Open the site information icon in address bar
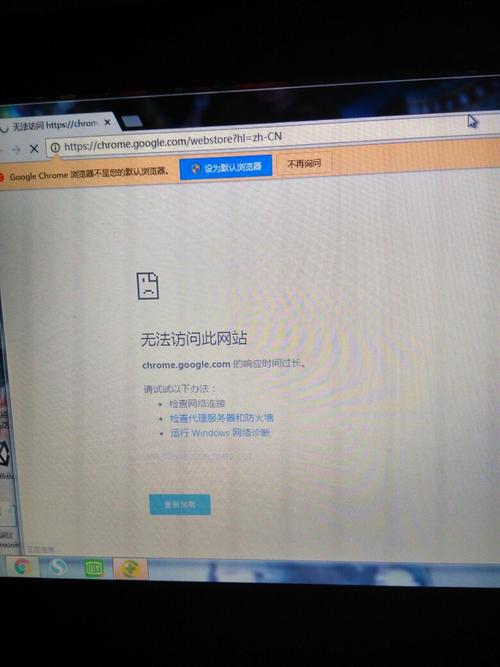 point(55,148)
